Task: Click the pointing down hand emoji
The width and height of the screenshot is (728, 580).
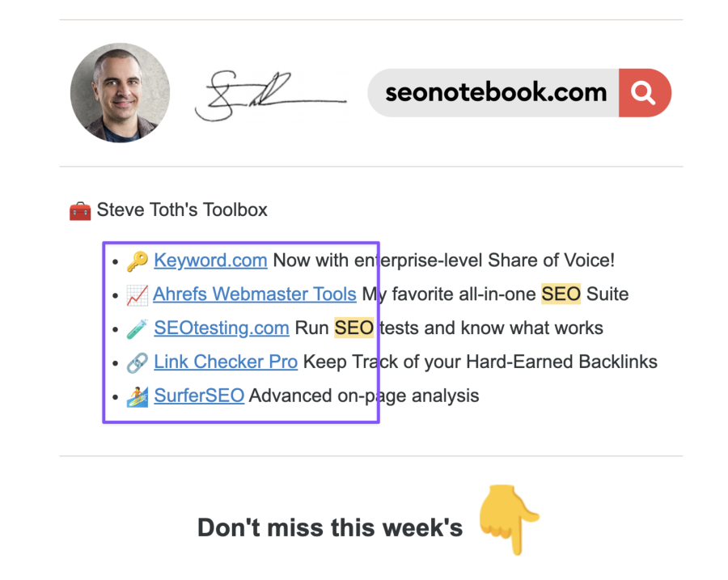Action: click(509, 519)
